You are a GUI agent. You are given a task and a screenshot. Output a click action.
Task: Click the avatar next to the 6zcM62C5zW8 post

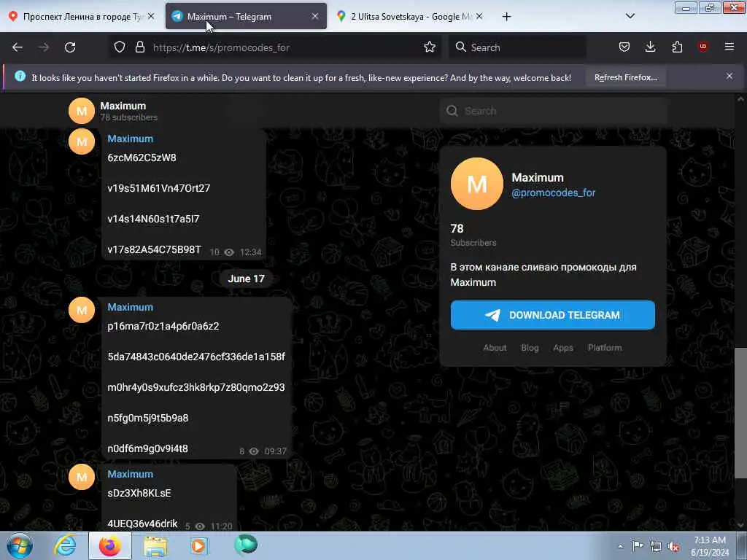click(x=82, y=141)
